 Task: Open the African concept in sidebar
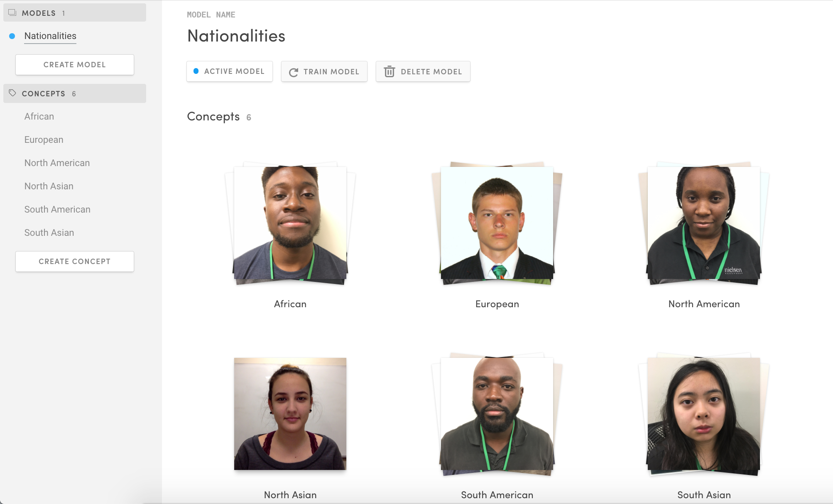point(39,117)
